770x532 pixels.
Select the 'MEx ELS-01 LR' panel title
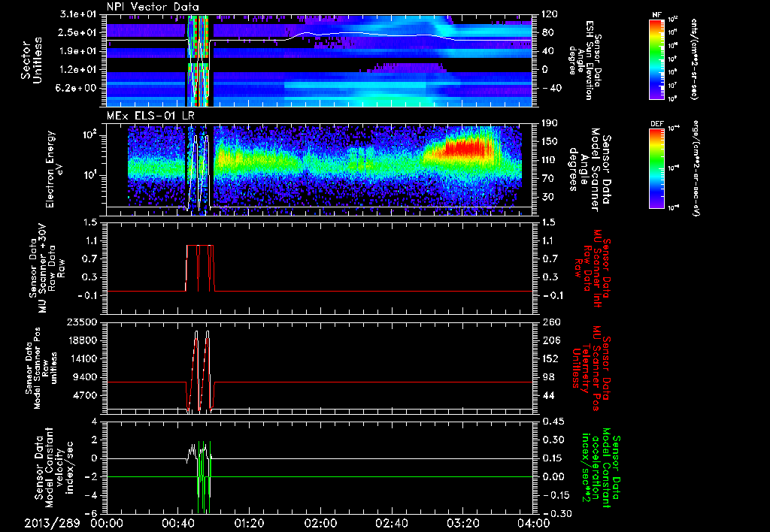(150, 116)
